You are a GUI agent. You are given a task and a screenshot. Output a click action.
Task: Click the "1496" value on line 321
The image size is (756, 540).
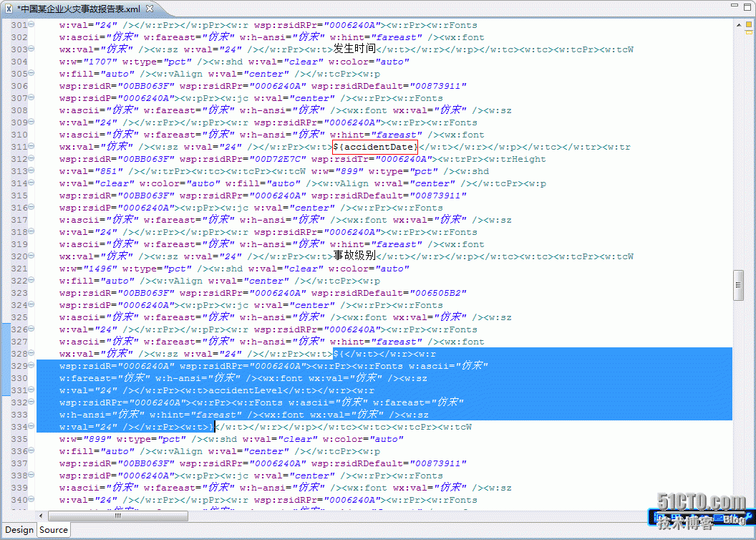click(100, 269)
